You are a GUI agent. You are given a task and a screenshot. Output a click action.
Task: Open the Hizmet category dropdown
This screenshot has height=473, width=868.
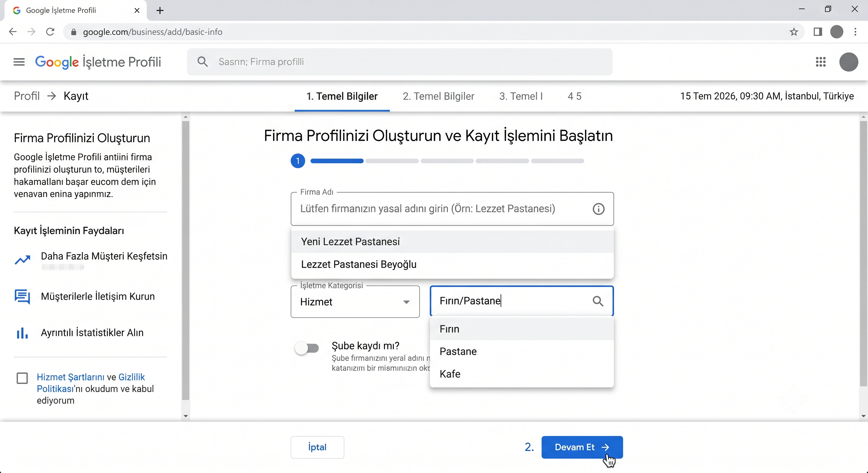[355, 302]
